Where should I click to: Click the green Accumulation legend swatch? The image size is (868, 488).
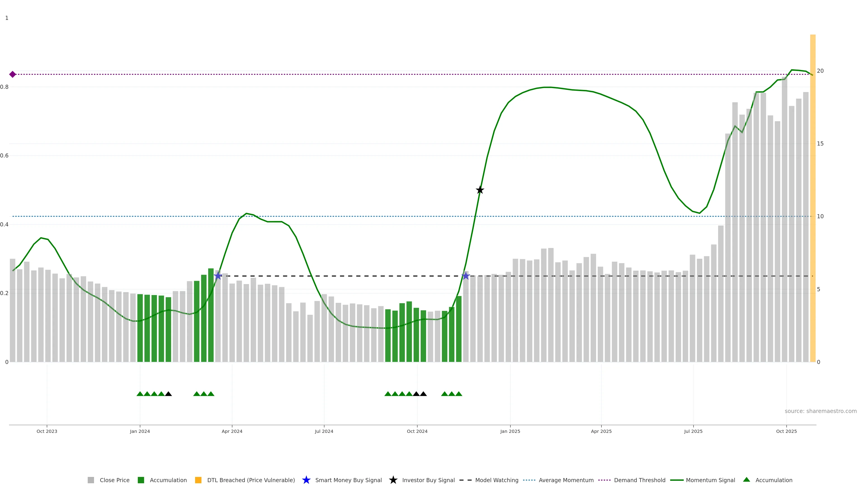141,480
